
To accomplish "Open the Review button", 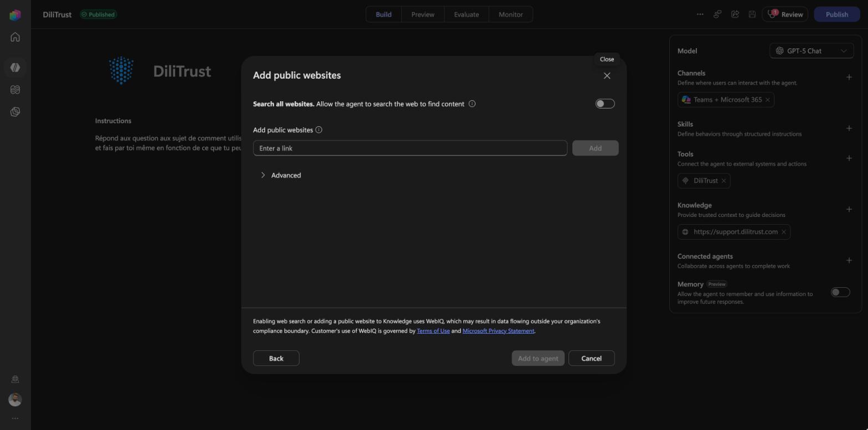I will 785,14.
